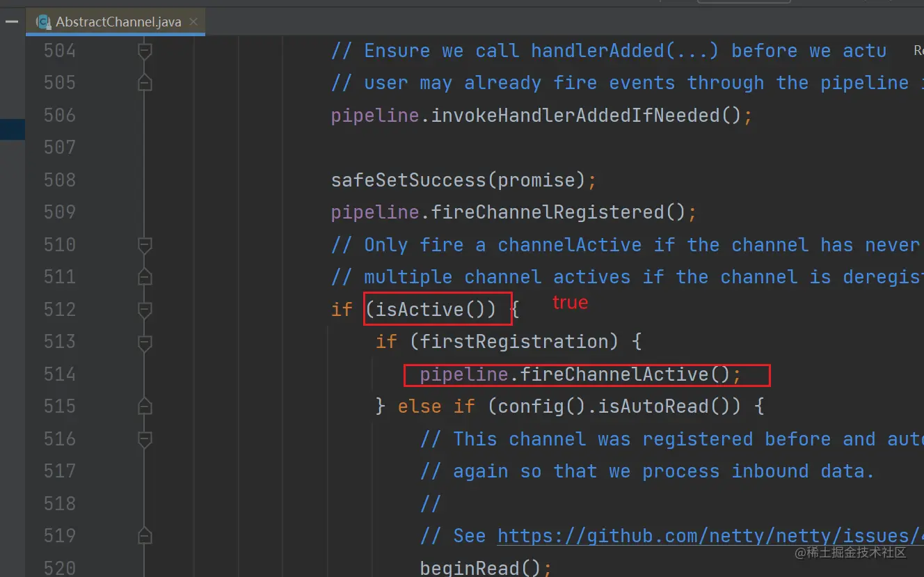
Task: Click the 'again so that we process inbound data' comment
Action: pos(647,471)
